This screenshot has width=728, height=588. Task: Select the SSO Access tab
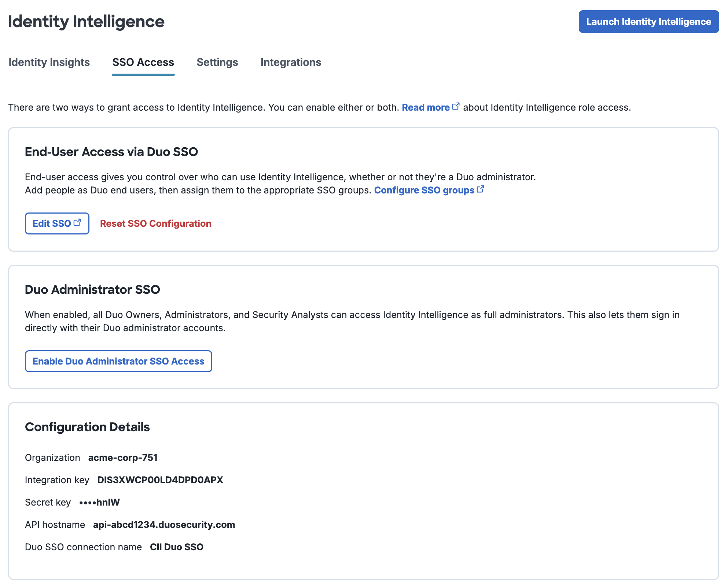[x=143, y=62]
